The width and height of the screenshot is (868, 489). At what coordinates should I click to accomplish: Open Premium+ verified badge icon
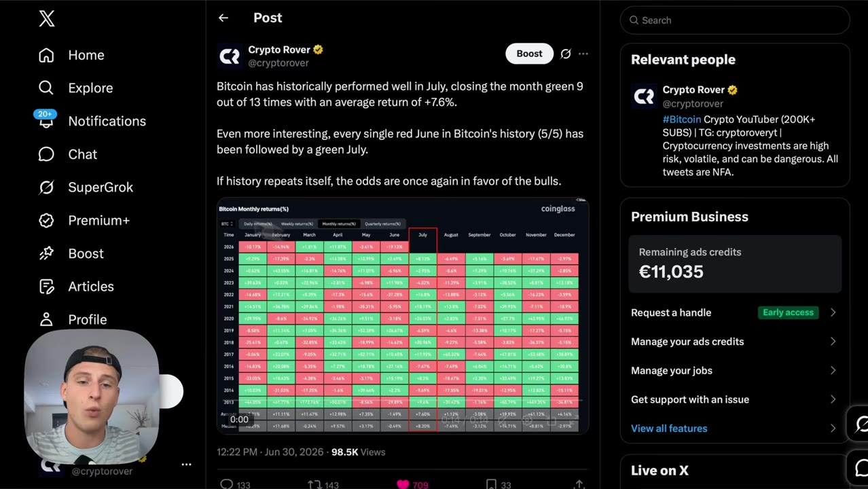click(46, 220)
